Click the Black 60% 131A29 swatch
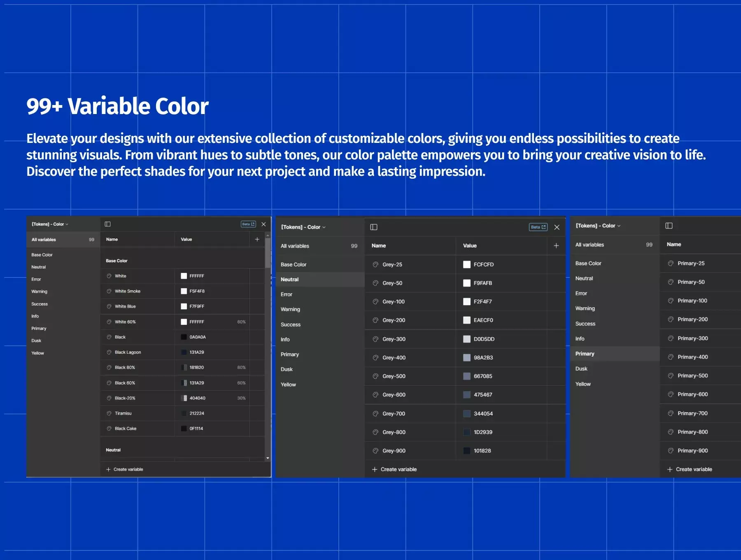741x560 pixels. pyautogui.click(x=184, y=383)
